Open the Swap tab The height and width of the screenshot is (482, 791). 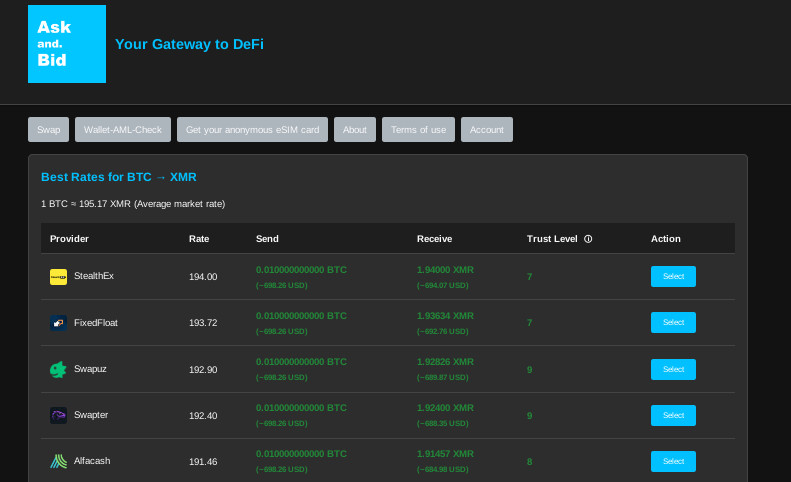(49, 130)
